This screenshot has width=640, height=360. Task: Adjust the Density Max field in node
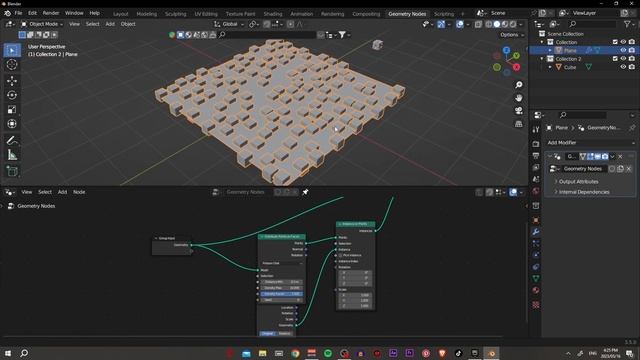coord(281,288)
